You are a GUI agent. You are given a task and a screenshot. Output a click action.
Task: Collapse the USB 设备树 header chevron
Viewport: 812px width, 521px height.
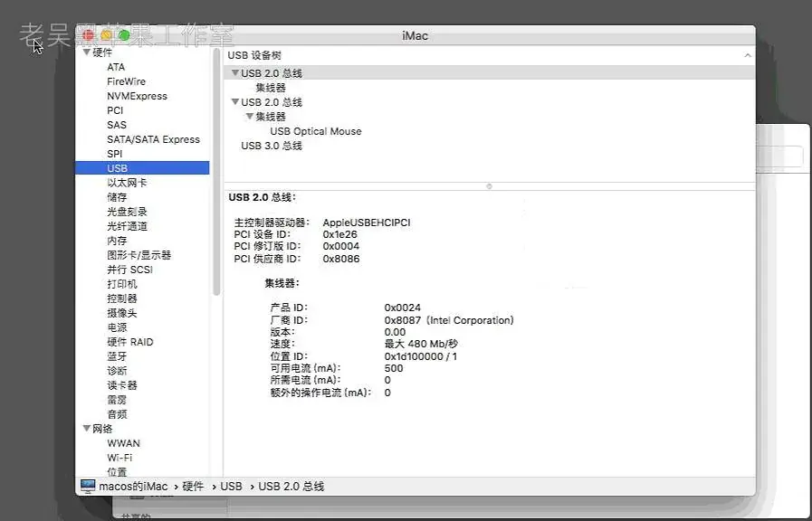[747, 55]
